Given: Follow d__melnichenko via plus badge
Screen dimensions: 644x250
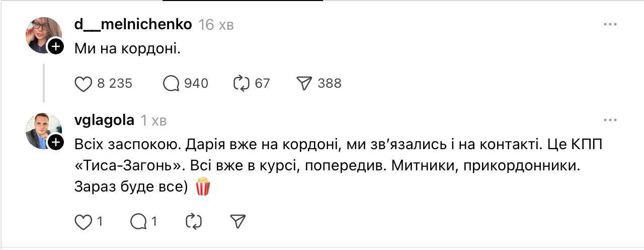Looking at the screenshot, I should point(55,47).
